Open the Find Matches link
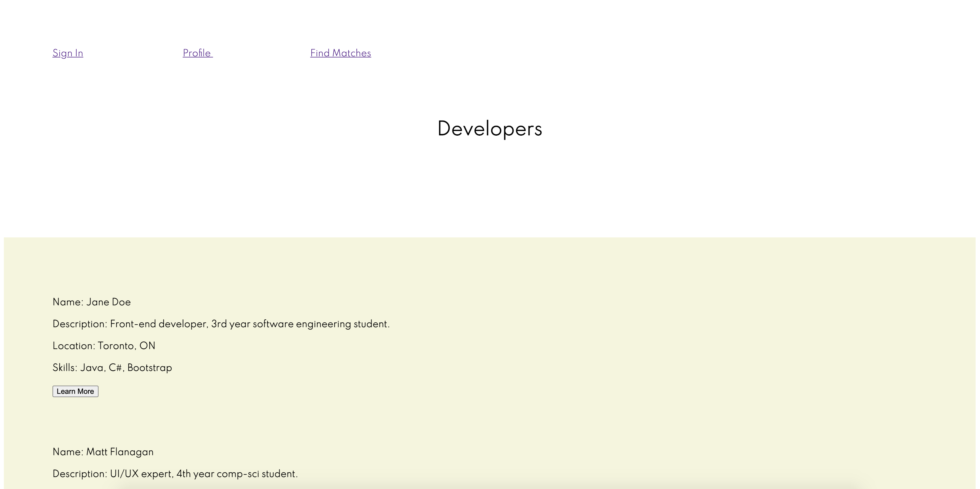Image resolution: width=980 pixels, height=489 pixels. (341, 53)
